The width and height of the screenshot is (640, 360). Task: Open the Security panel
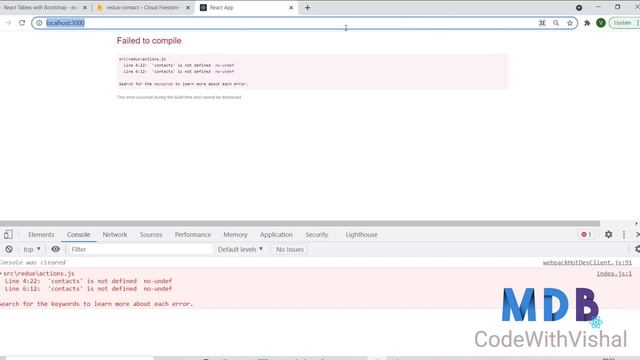click(316, 235)
